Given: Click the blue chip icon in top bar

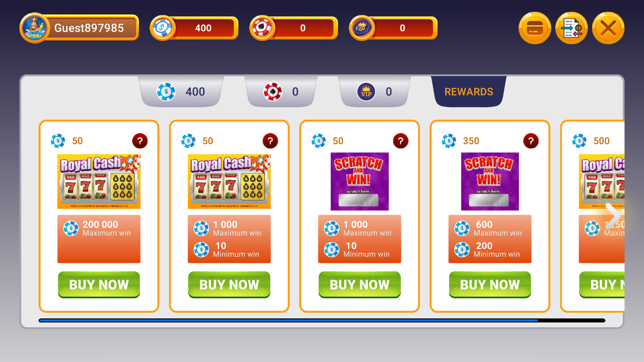Looking at the screenshot, I should coord(163,28).
